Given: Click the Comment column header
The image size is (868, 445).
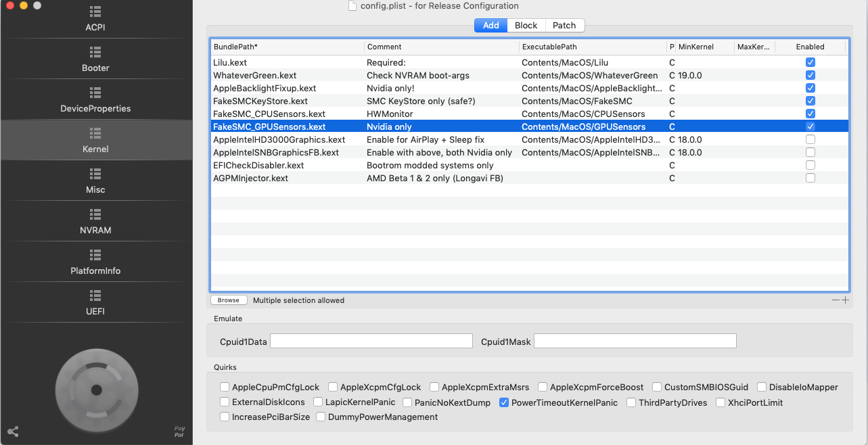Looking at the screenshot, I should (442, 47).
